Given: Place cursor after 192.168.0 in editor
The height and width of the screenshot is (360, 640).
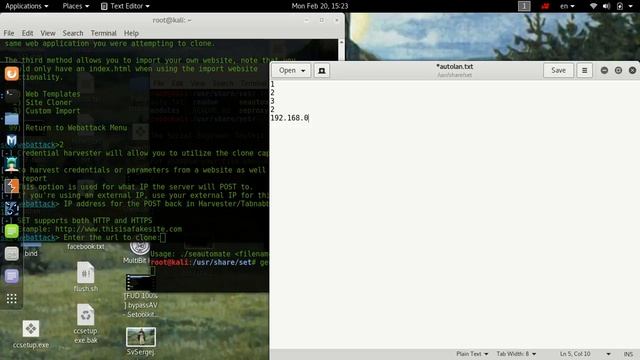Looking at the screenshot, I should coord(309,118).
